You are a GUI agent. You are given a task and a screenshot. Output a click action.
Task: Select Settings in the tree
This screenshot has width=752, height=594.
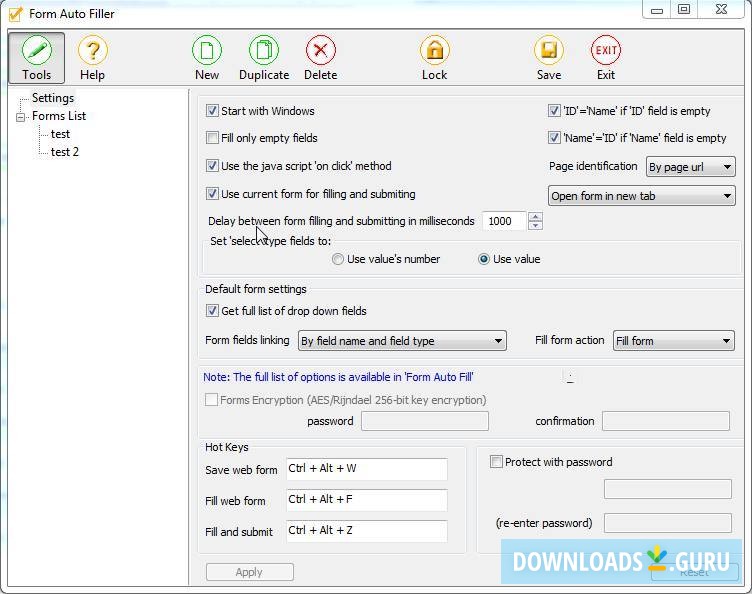[x=53, y=98]
